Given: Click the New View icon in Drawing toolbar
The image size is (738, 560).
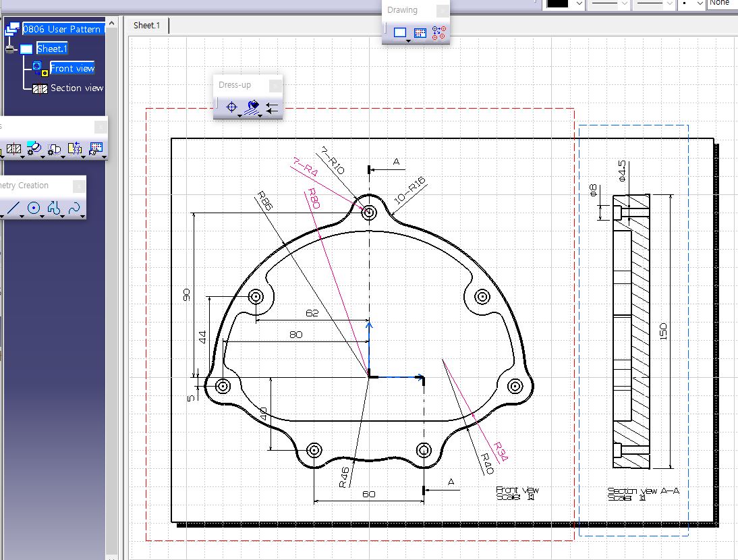Looking at the screenshot, I should pyautogui.click(x=420, y=32).
